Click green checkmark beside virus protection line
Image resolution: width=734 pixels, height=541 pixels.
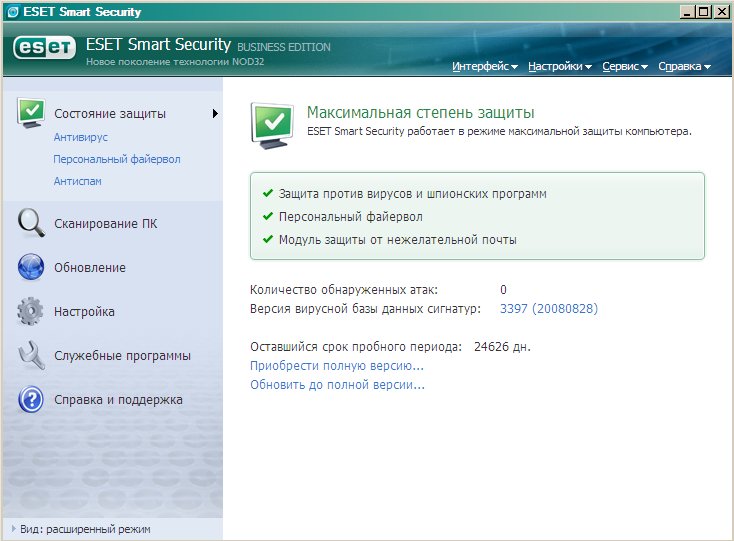coord(268,193)
